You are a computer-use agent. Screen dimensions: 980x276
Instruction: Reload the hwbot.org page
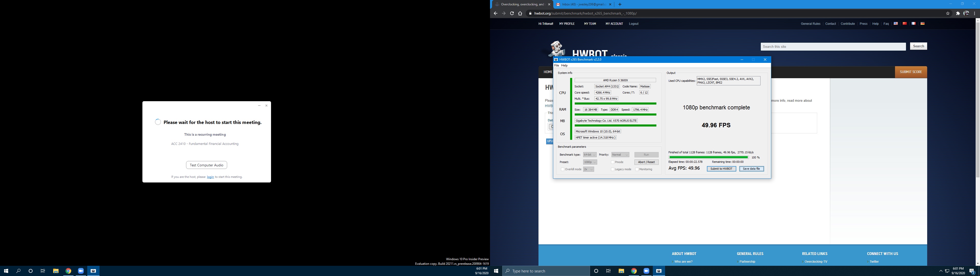(x=512, y=13)
